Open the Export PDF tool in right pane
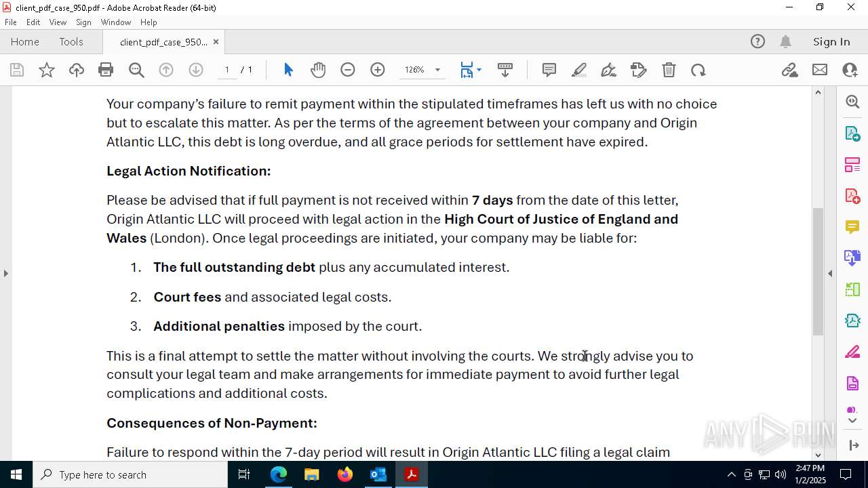 [852, 134]
